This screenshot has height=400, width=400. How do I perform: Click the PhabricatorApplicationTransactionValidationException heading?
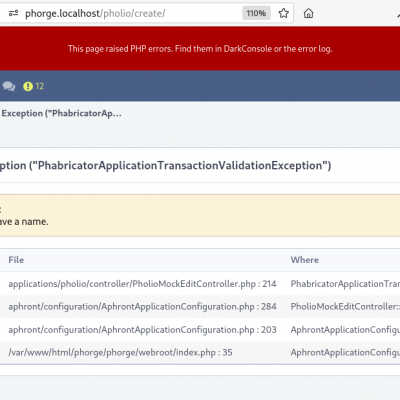click(x=165, y=165)
